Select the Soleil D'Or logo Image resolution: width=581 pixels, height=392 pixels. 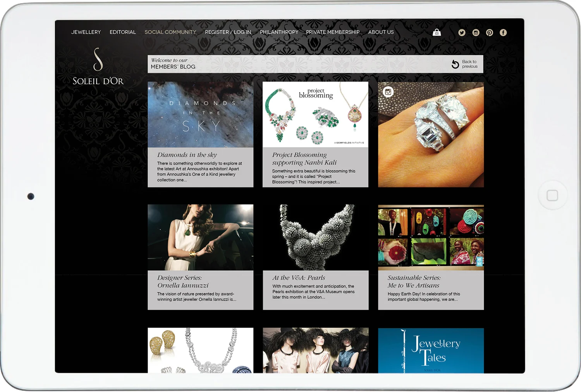pos(97,68)
